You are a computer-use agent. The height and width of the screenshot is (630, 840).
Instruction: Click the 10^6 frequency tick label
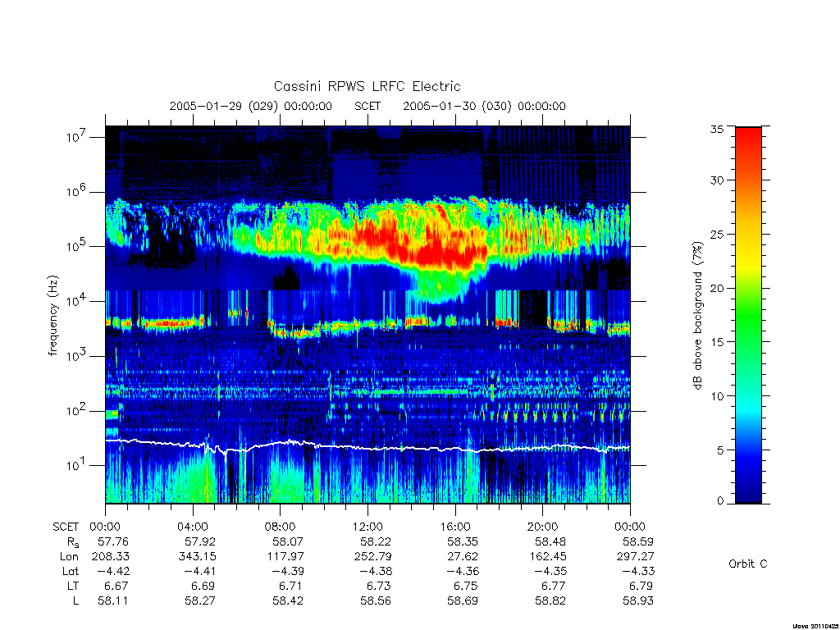click(77, 191)
